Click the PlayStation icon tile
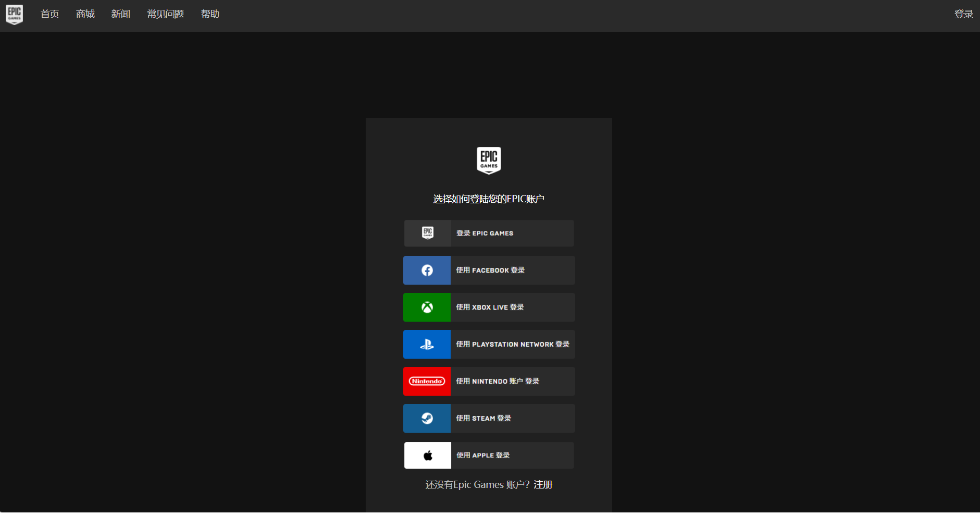The height and width of the screenshot is (513, 980). coord(427,344)
